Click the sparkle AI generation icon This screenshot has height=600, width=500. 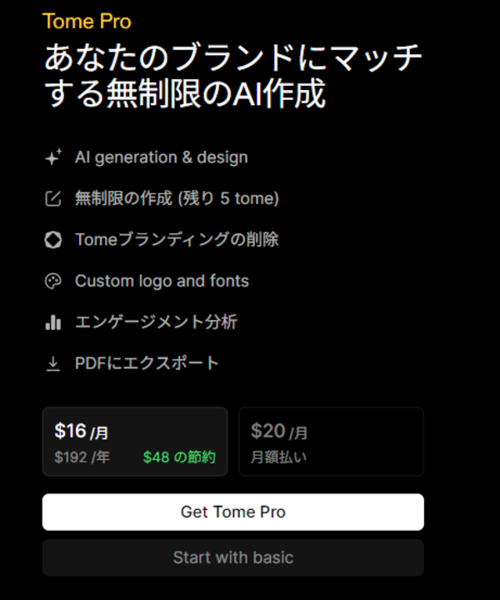tap(53, 157)
